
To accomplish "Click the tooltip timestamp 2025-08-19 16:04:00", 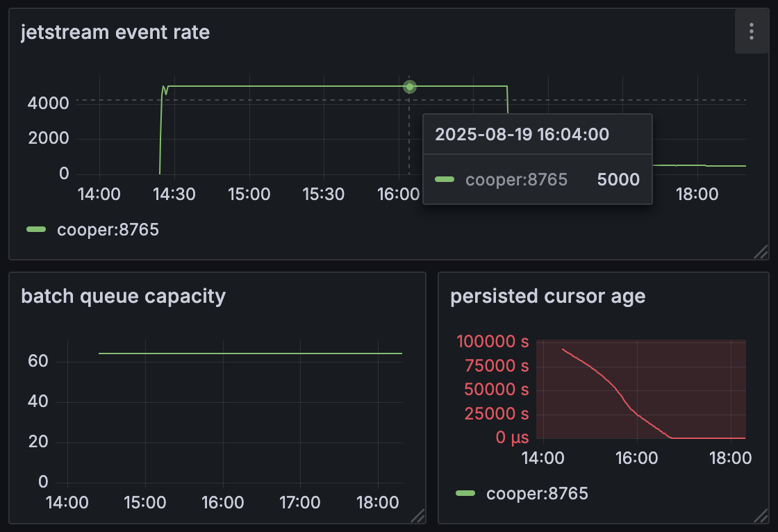I will tap(522, 134).
